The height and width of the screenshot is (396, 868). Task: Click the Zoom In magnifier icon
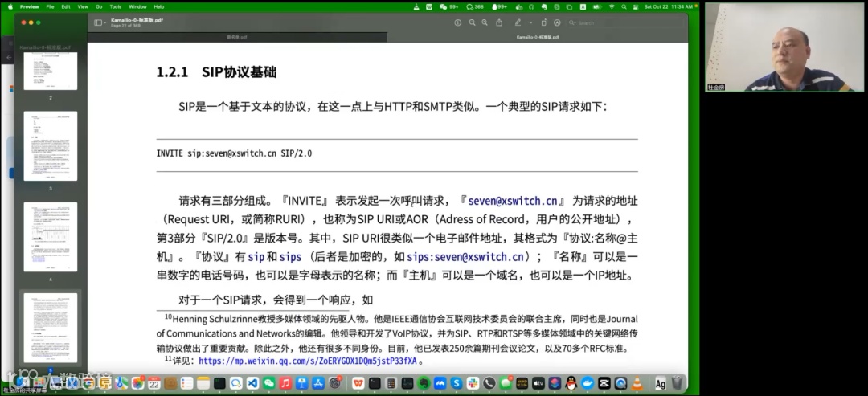point(485,22)
